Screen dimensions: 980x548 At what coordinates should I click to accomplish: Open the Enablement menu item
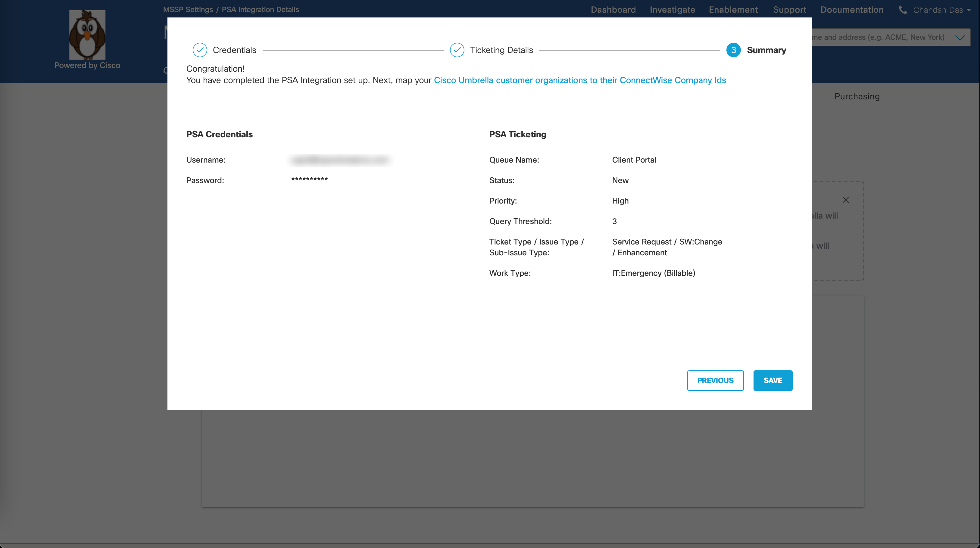[733, 10]
